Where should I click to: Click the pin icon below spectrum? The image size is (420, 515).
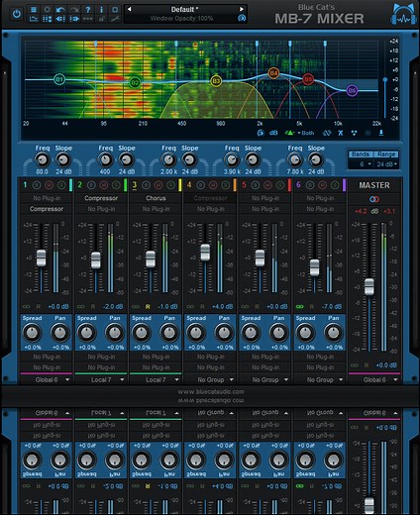(381, 133)
